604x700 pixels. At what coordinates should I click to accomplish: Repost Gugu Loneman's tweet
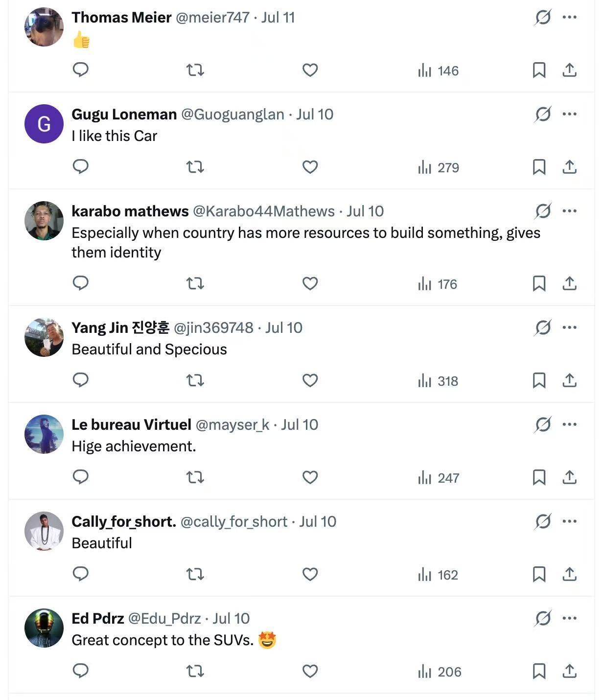pyautogui.click(x=195, y=167)
